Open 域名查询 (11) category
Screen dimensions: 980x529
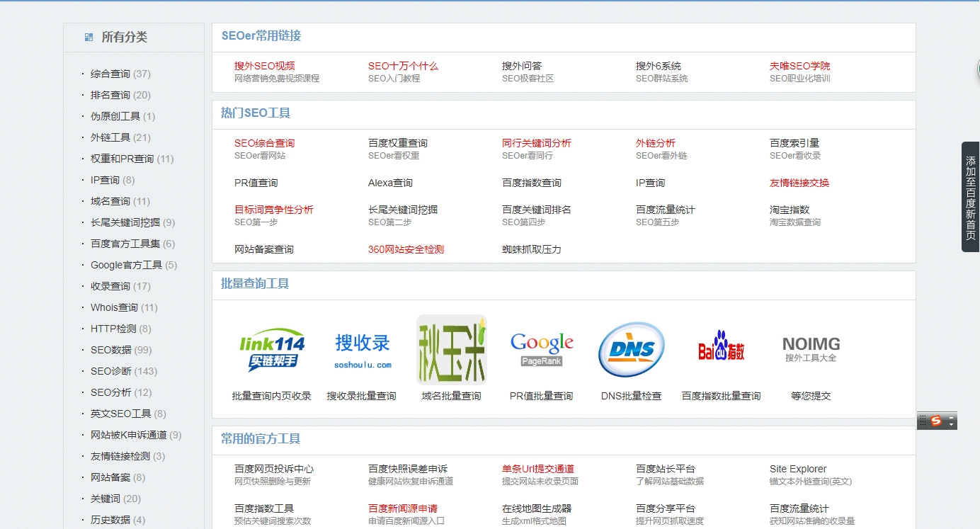point(120,201)
